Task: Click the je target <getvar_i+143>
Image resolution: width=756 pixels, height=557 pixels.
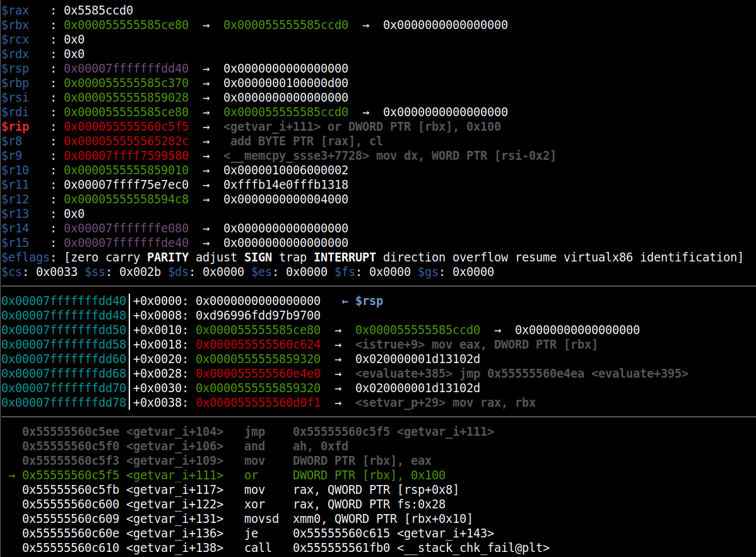Action: coord(446,533)
